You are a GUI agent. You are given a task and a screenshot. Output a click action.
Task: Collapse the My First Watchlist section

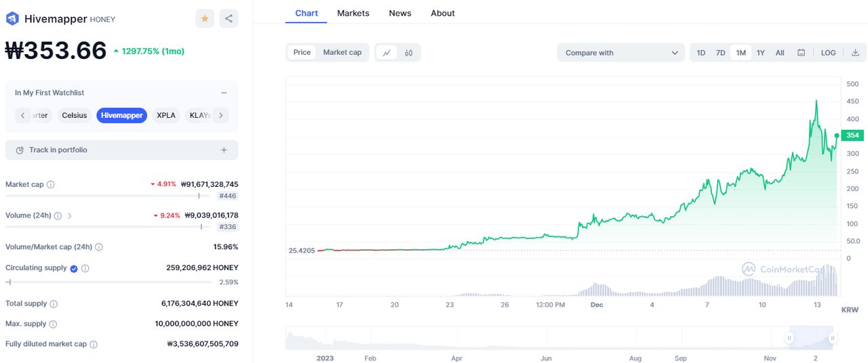tap(224, 93)
